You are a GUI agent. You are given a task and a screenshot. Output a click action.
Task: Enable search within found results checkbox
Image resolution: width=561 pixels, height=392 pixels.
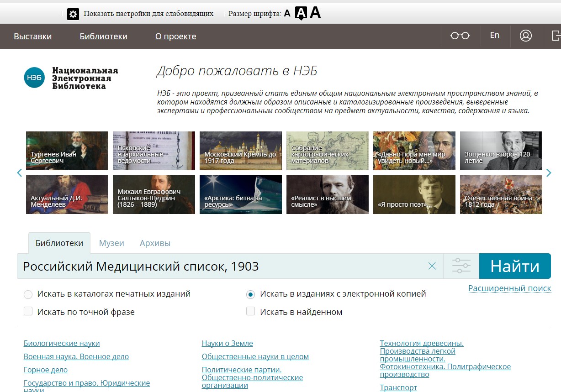pos(250,311)
